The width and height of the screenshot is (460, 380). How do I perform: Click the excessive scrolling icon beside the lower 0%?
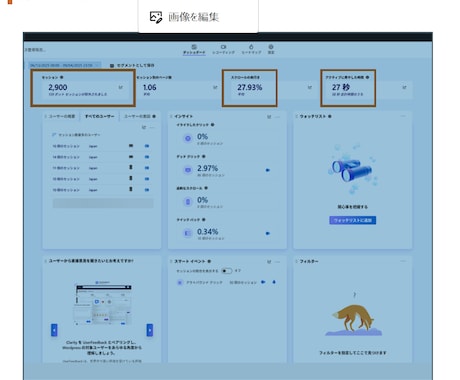click(x=188, y=202)
